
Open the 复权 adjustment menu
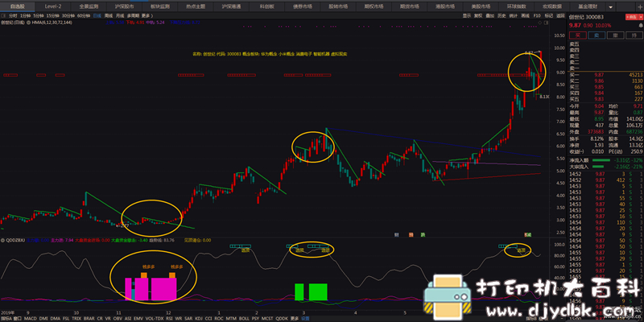tap(478, 16)
